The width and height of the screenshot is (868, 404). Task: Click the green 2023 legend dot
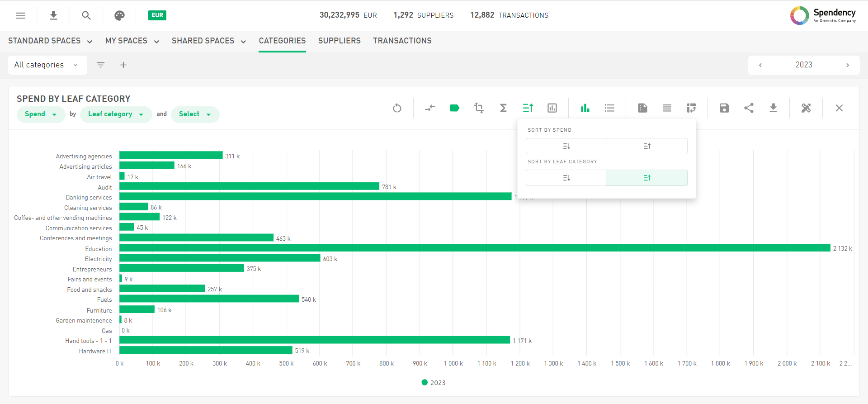425,383
